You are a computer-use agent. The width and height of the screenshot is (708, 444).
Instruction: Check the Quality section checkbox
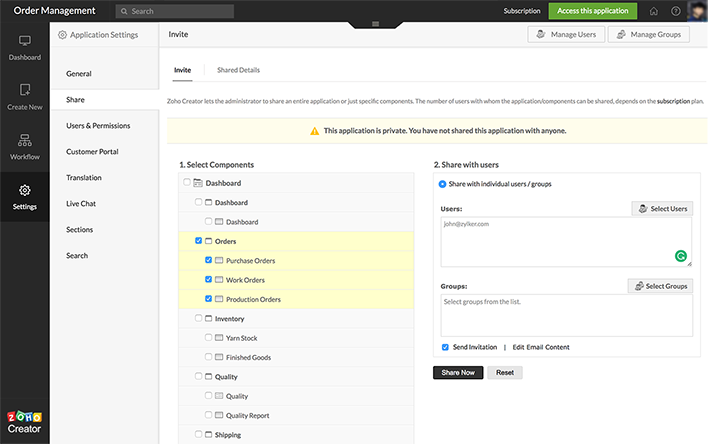click(x=198, y=376)
